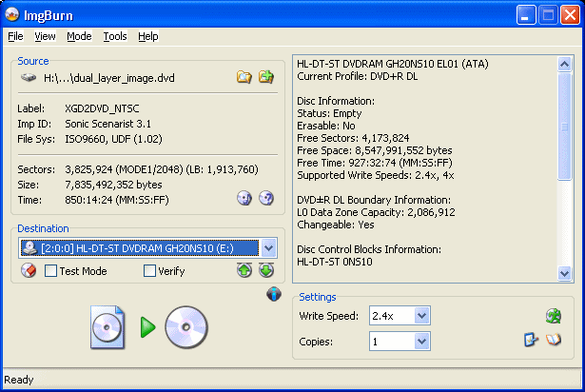Open the Tools menu
585x392 pixels.
(115, 36)
